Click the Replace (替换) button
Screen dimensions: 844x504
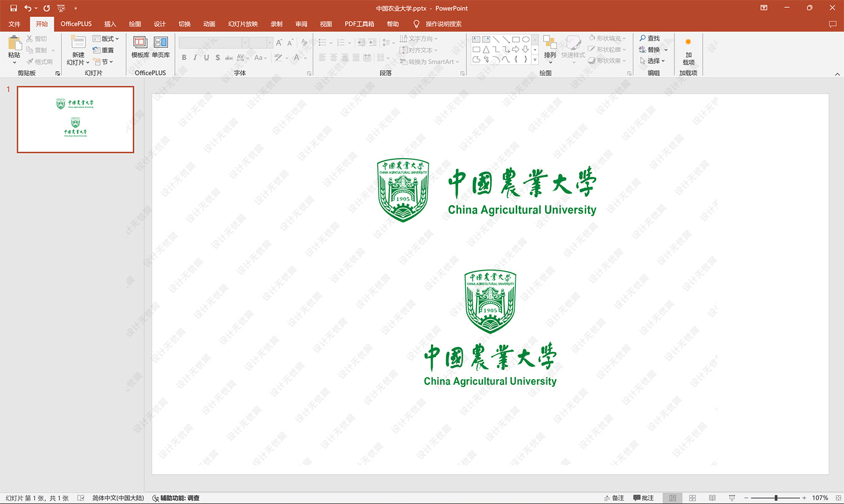click(649, 49)
